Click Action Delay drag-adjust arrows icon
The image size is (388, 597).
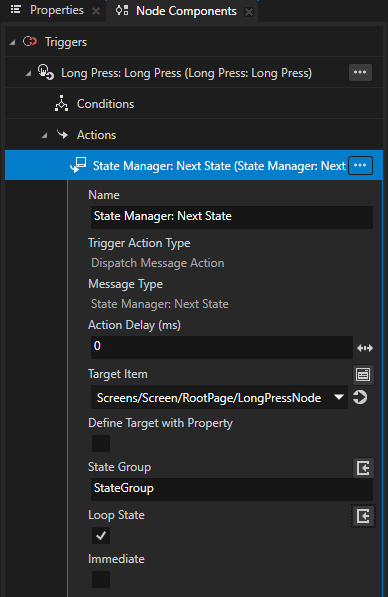(x=365, y=348)
